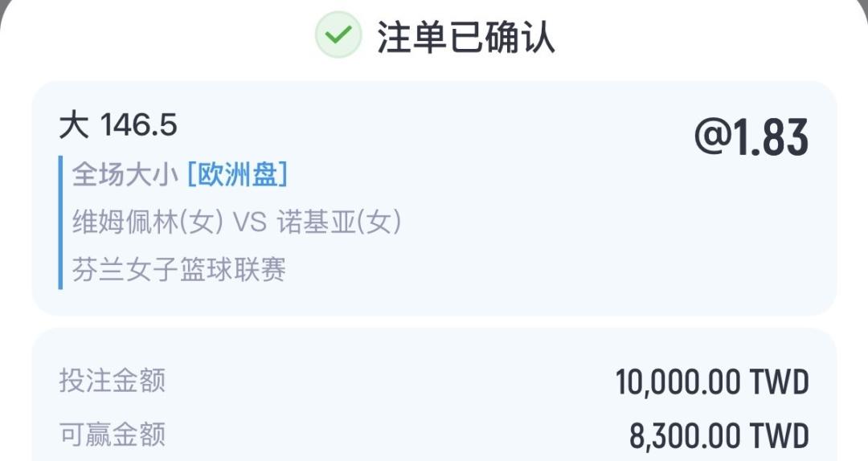Click the team name "维姆佩林"
Screen dimensions: 868x461
[x=125, y=222]
